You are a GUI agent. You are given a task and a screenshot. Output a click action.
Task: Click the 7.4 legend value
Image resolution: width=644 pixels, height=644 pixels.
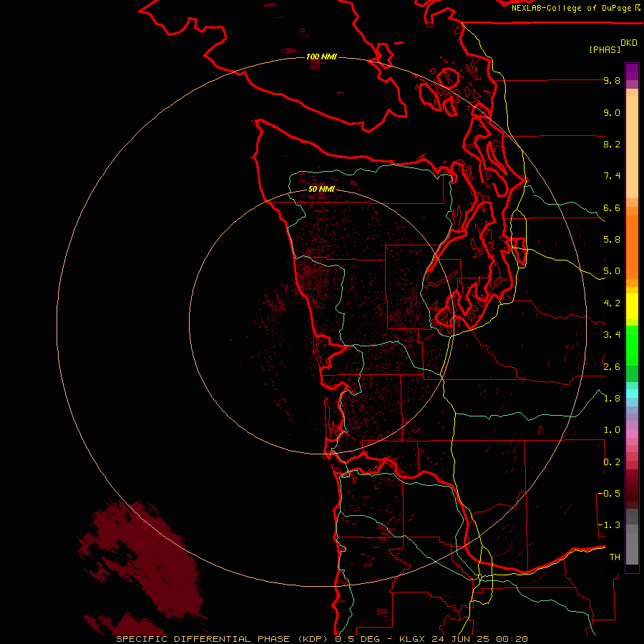612,176
